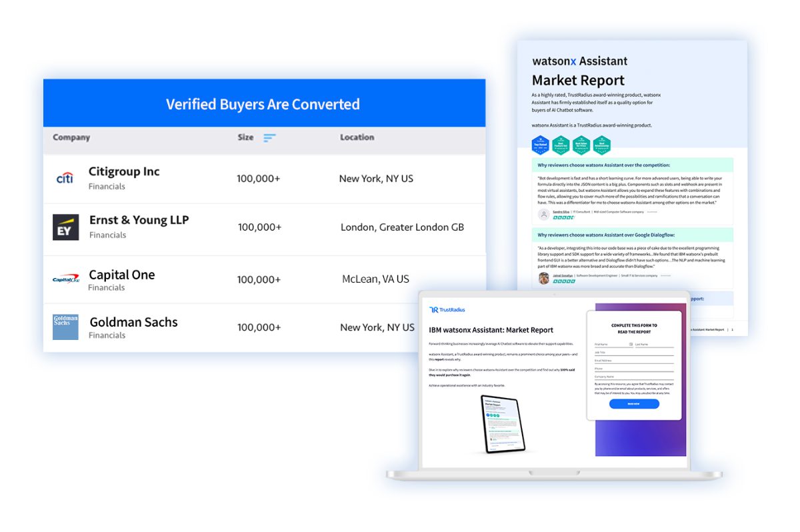Click the Company column header
Image resolution: width=800 pixels, height=532 pixels.
coord(71,137)
